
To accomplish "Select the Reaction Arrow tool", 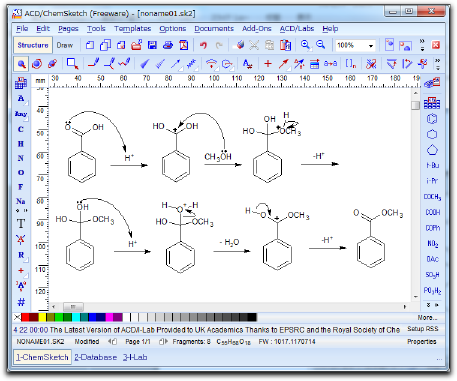I will [284, 63].
